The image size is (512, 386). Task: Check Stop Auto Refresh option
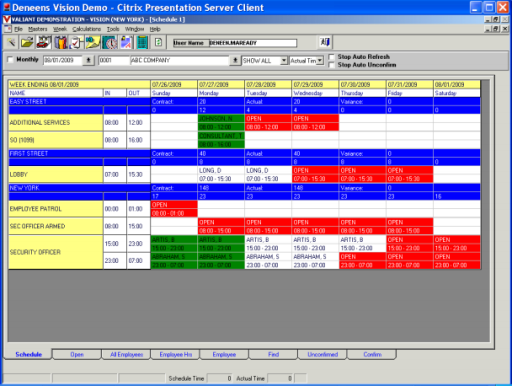pos(332,57)
